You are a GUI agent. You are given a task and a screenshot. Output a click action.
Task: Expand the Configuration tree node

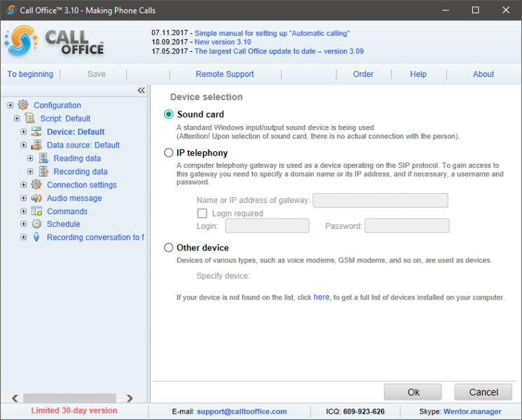[x=11, y=105]
